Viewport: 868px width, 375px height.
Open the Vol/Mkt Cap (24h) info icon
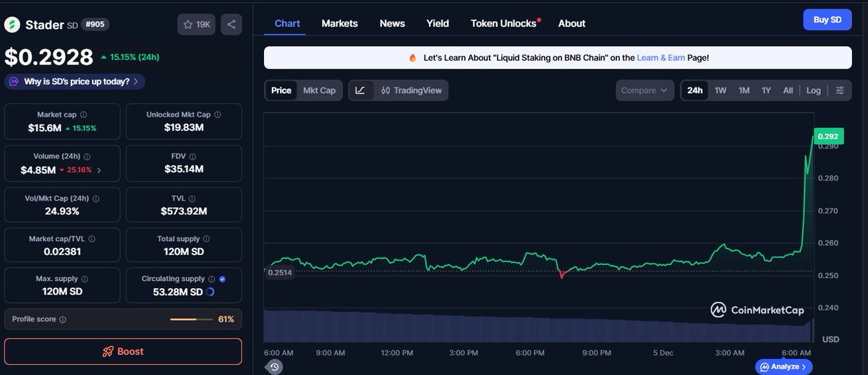point(95,198)
